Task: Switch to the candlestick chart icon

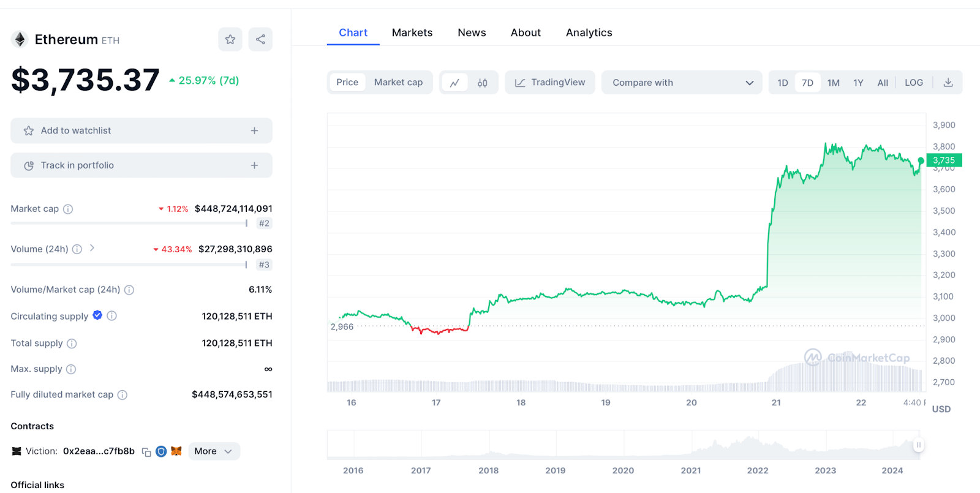Action: (483, 83)
